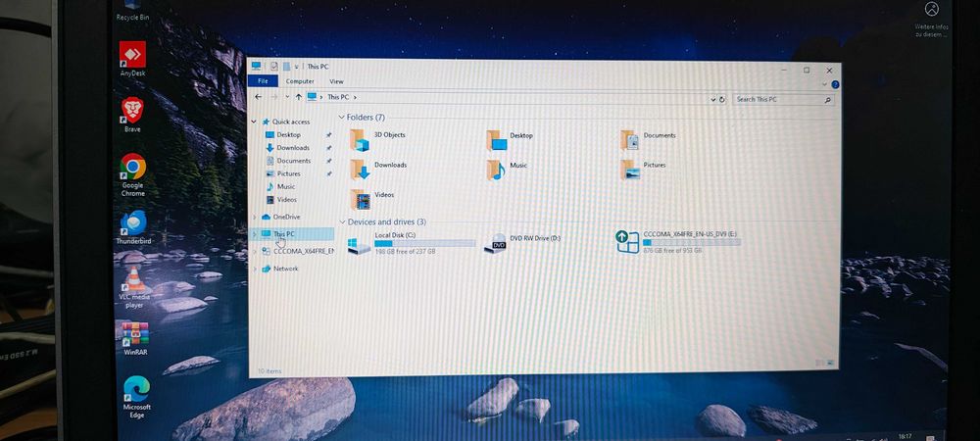
Task: Click the Properties icon in title bar
Action: point(274,66)
